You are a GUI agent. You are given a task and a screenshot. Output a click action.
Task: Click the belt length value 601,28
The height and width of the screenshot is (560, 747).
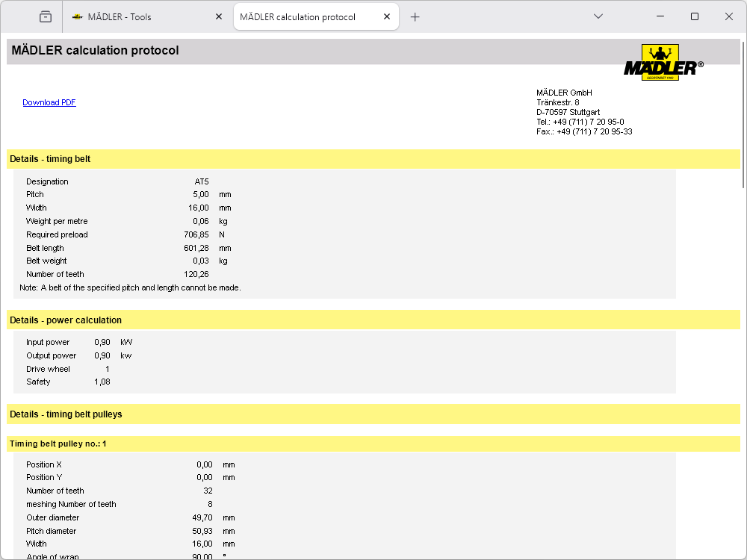[196, 248]
